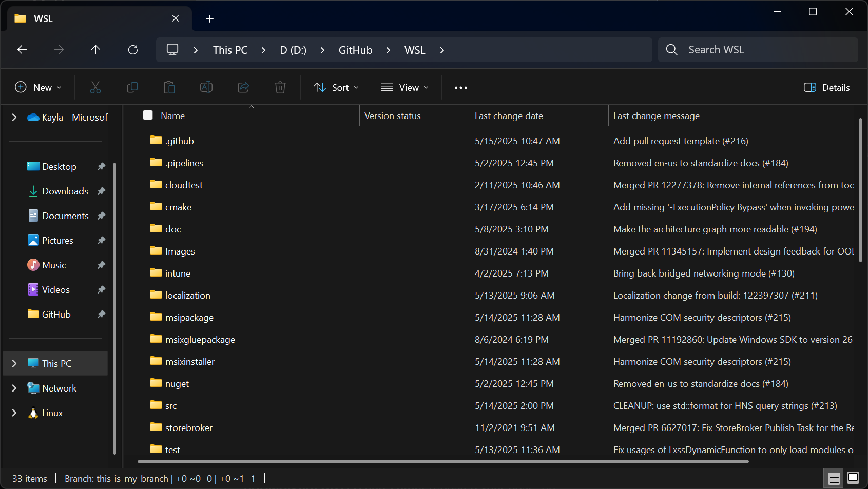Go up one folder level
This screenshot has height=489, width=868.
95,50
